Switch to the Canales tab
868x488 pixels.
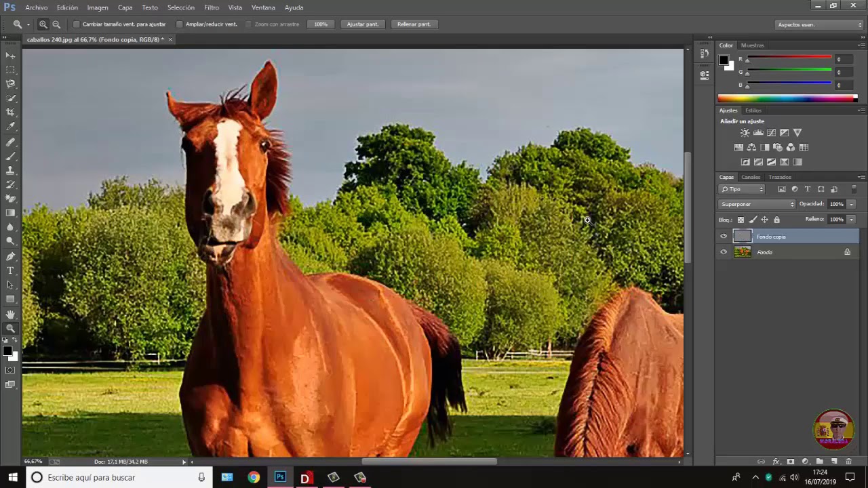751,178
